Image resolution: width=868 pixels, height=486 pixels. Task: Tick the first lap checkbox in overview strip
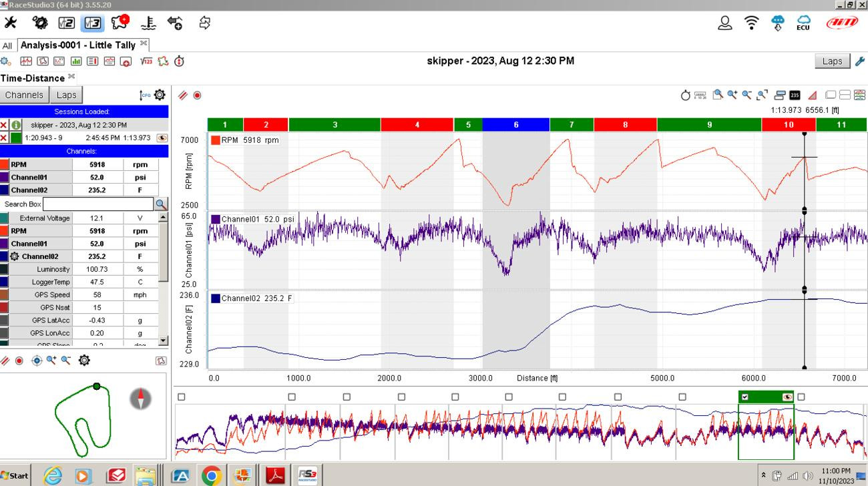[182, 397]
